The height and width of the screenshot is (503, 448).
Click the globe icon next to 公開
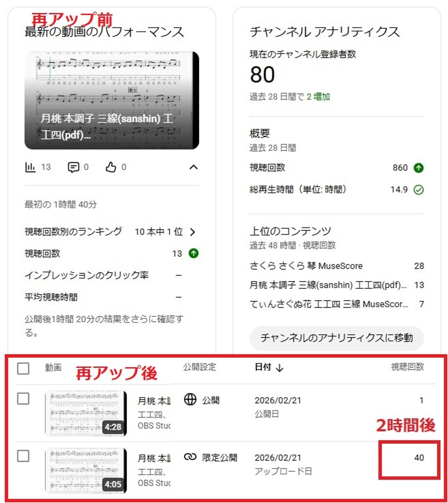(x=190, y=399)
